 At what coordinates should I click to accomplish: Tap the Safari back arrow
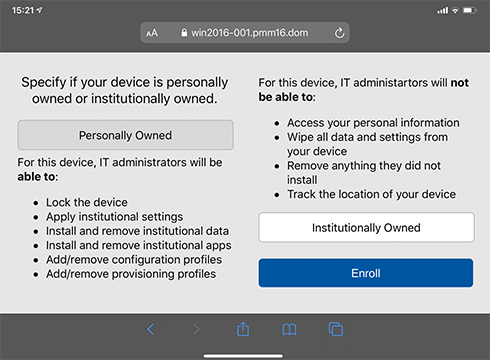click(x=151, y=329)
